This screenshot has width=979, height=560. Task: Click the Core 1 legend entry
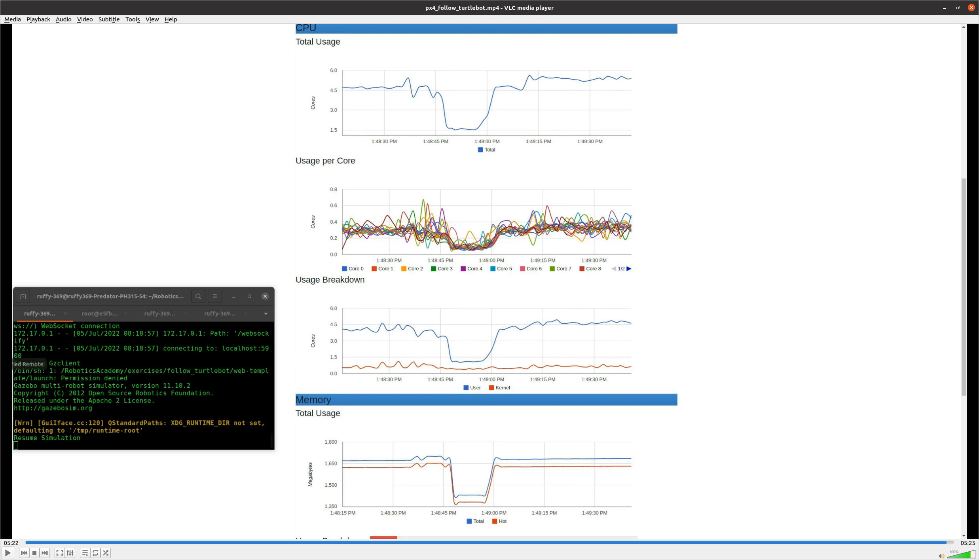(x=382, y=269)
